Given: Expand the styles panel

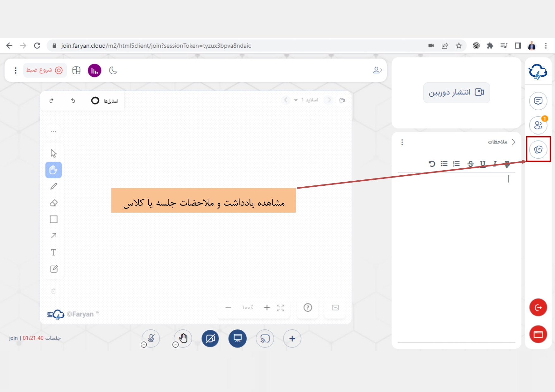Looking at the screenshot, I should click(x=105, y=101).
